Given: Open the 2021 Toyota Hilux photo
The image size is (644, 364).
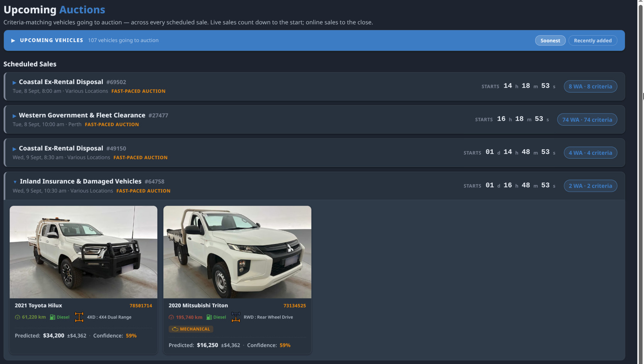Looking at the screenshot, I should (x=83, y=252).
